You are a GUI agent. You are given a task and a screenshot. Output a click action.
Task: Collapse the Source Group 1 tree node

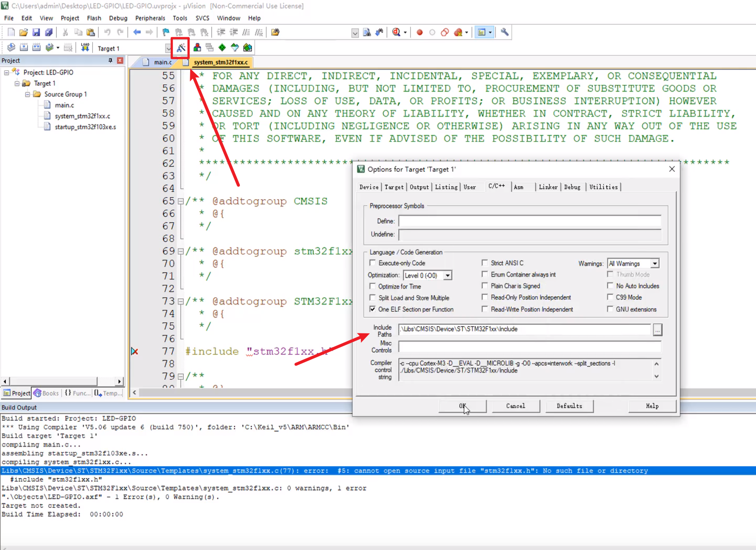tap(27, 94)
